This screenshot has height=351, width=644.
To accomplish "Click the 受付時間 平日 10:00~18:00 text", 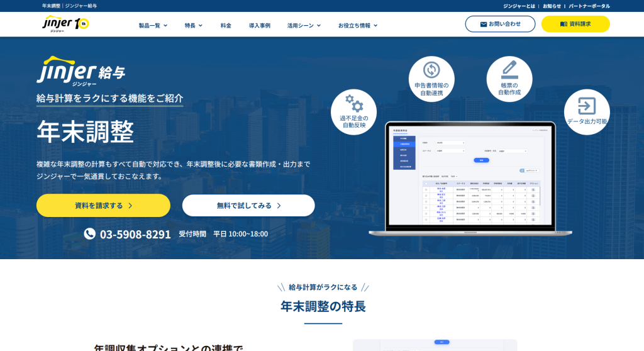I will pyautogui.click(x=223, y=234).
